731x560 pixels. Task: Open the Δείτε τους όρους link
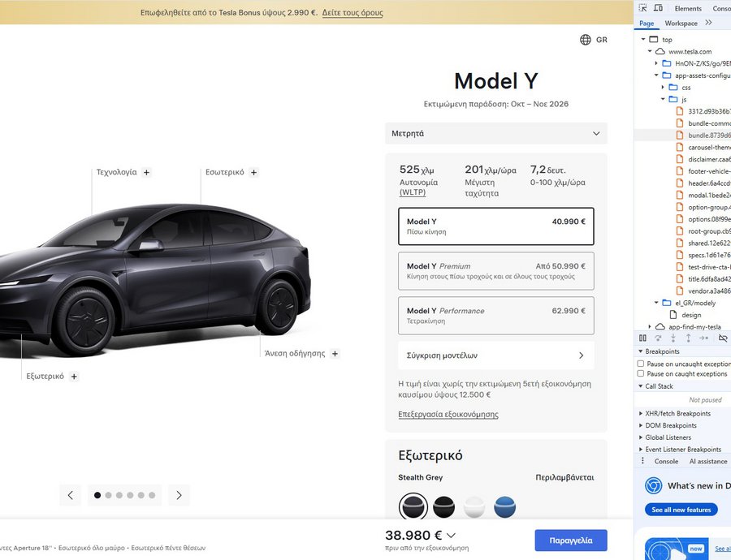click(x=353, y=12)
